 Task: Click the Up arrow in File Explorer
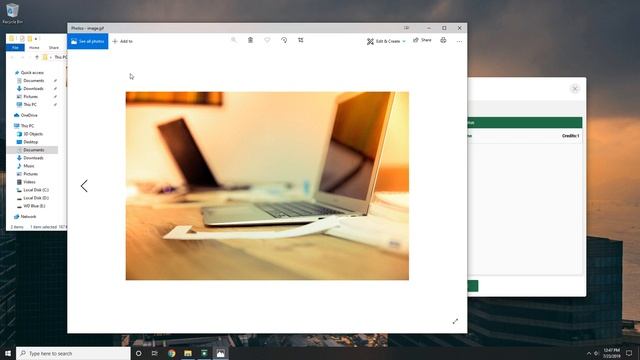(37, 57)
